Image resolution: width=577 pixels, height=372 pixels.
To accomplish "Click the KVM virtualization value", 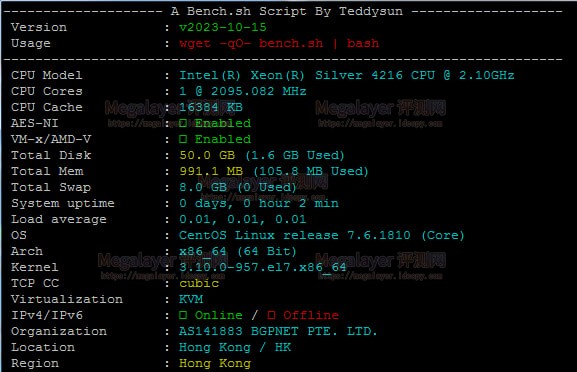I will pyautogui.click(x=191, y=299).
